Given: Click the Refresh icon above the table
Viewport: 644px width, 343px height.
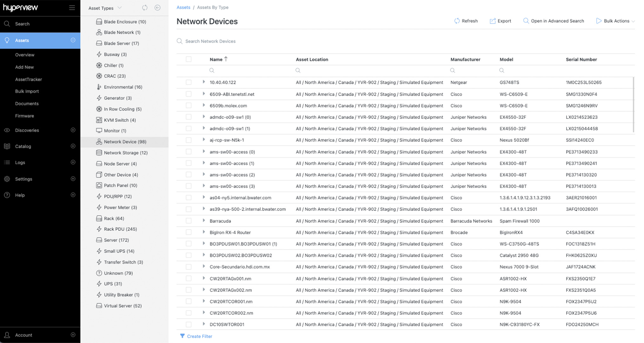Looking at the screenshot, I should 457,21.
